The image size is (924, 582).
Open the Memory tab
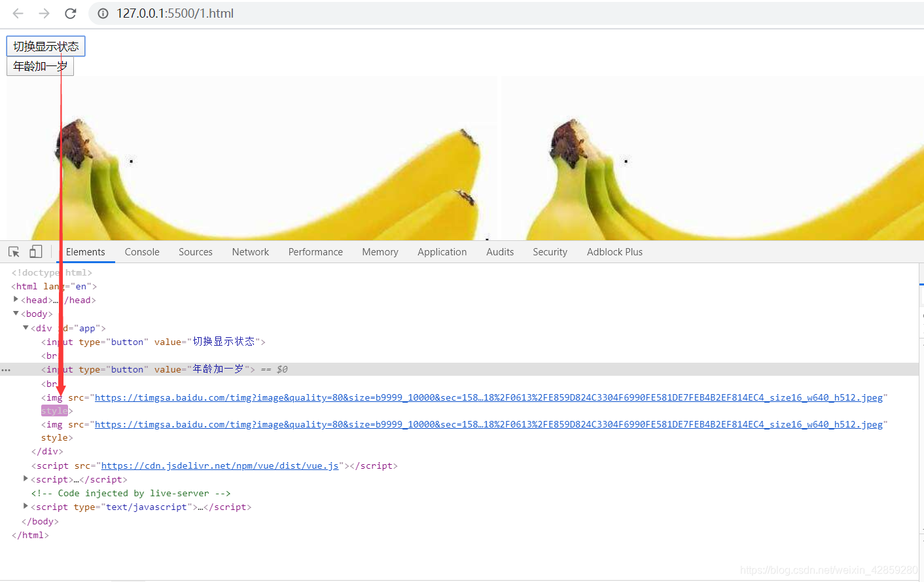380,252
